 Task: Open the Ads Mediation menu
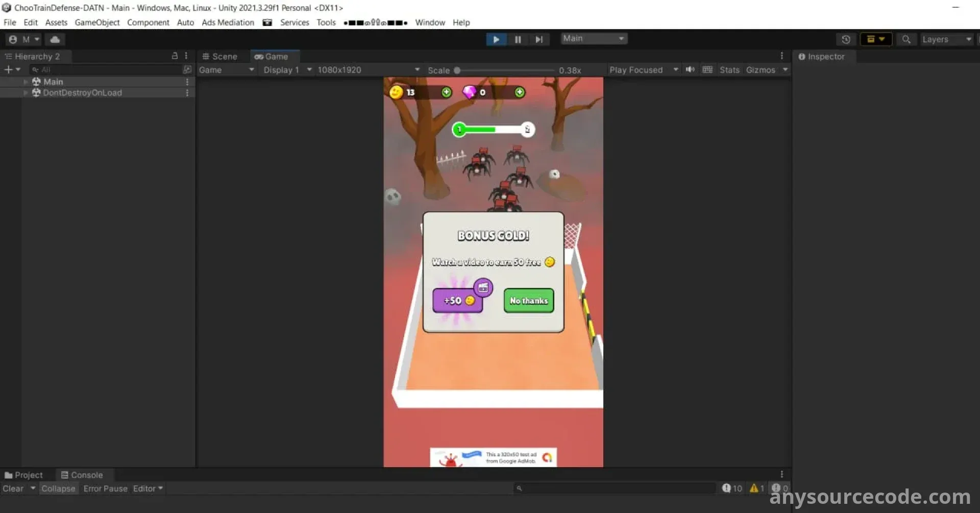(228, 22)
